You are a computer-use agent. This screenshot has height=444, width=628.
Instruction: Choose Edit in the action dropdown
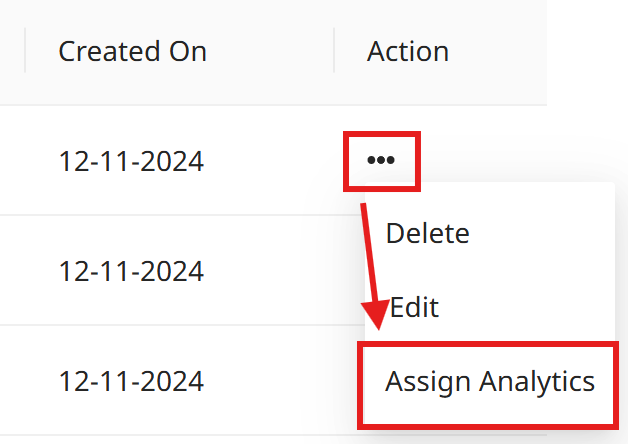pyautogui.click(x=414, y=306)
